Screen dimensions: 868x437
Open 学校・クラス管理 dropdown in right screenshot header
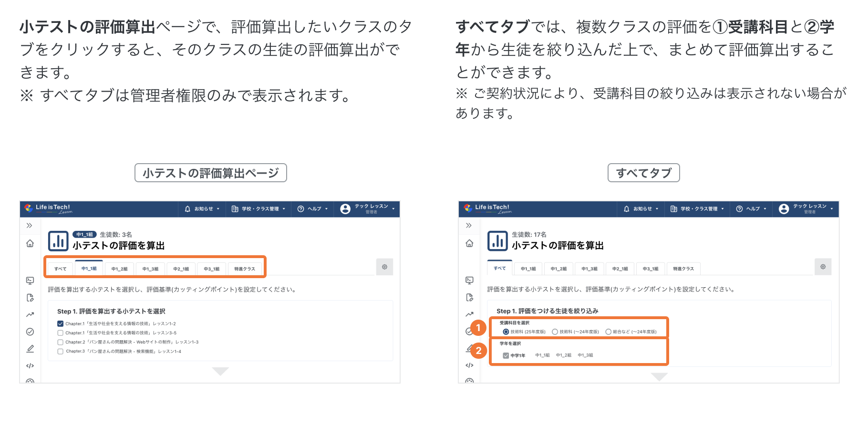click(x=697, y=209)
